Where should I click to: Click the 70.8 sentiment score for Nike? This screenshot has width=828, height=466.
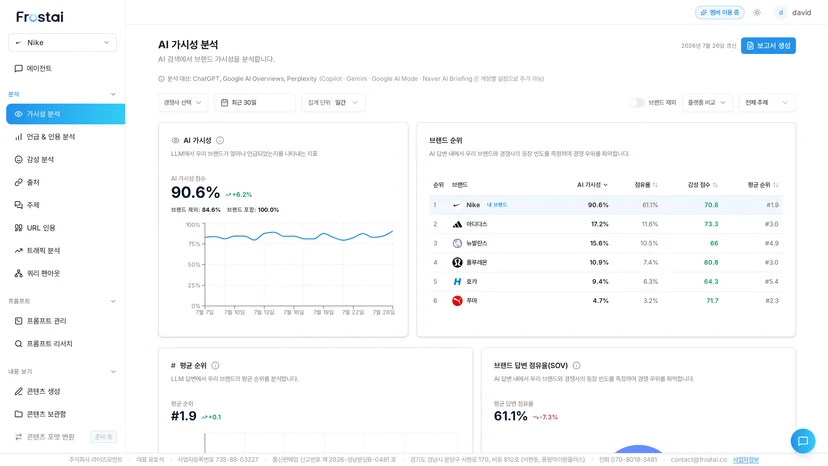click(711, 205)
